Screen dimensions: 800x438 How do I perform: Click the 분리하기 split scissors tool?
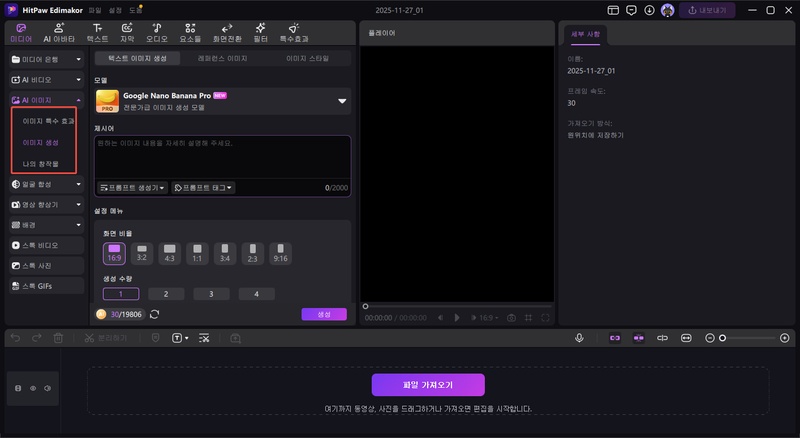106,338
